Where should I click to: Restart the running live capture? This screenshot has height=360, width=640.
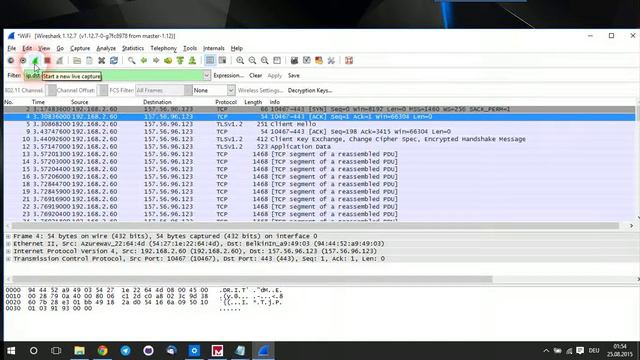point(60,61)
